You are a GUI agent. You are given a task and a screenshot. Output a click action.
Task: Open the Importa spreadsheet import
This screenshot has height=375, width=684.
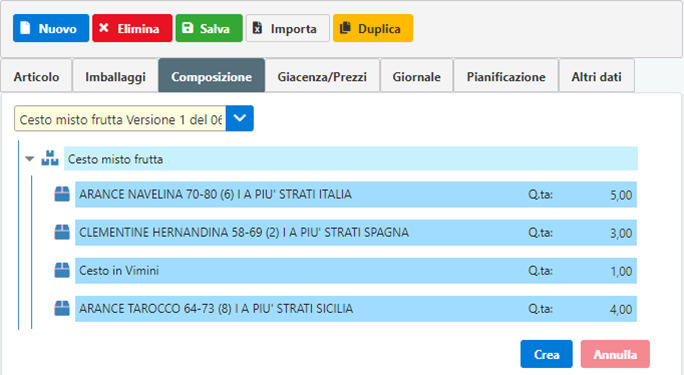pyautogui.click(x=287, y=28)
